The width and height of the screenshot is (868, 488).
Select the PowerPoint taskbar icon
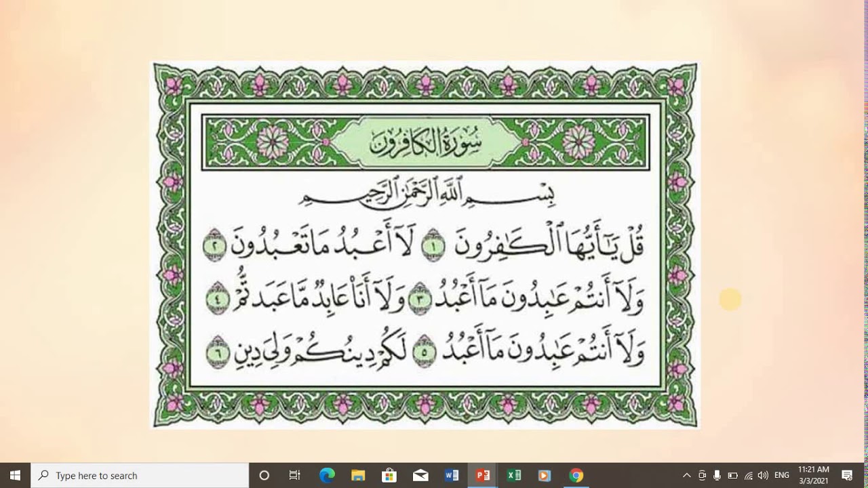click(x=483, y=475)
